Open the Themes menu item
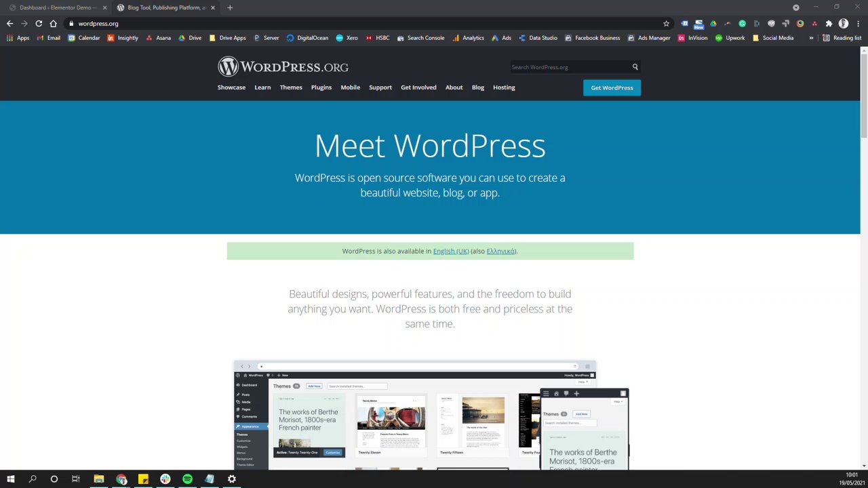The image size is (868, 488). 291,87
